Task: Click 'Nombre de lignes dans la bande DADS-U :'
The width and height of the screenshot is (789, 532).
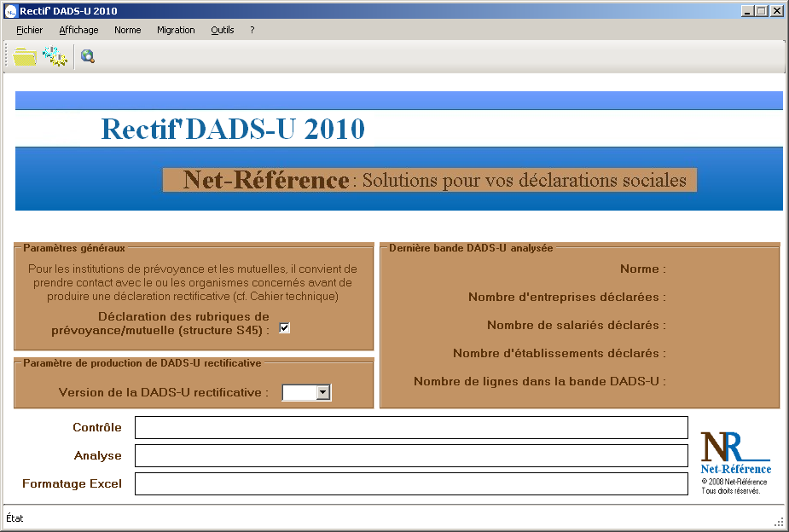Action: [x=539, y=382]
